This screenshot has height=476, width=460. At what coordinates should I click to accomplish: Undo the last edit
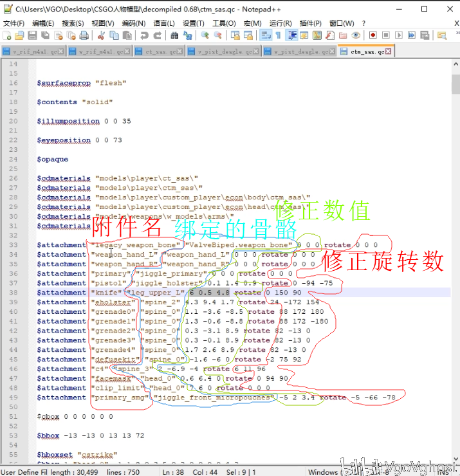(144, 35)
